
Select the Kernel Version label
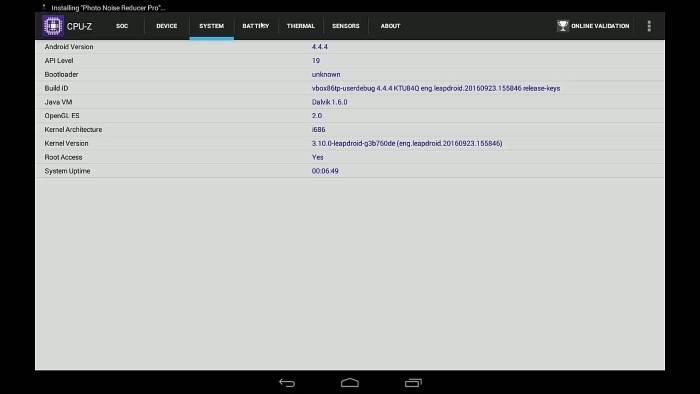click(x=67, y=143)
